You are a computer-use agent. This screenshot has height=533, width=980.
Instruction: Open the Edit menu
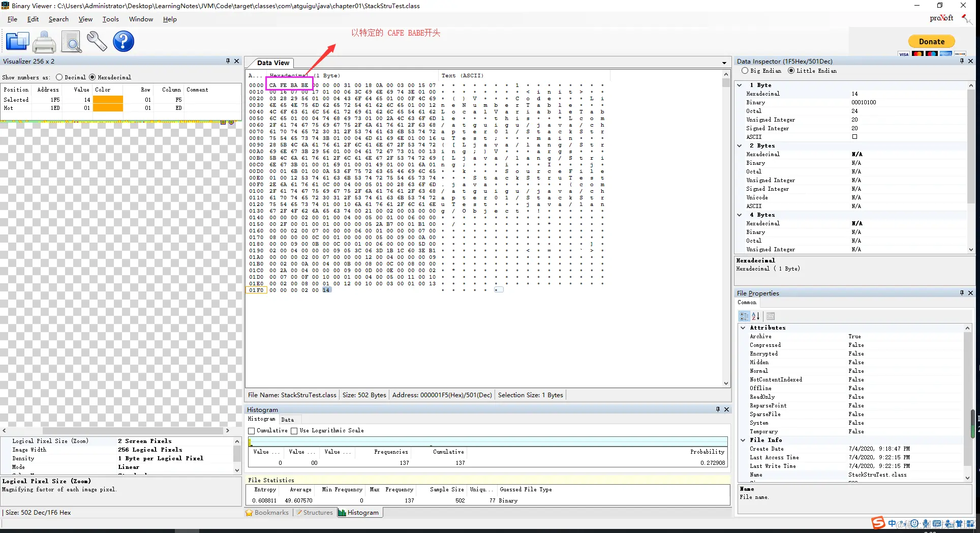pos(33,19)
